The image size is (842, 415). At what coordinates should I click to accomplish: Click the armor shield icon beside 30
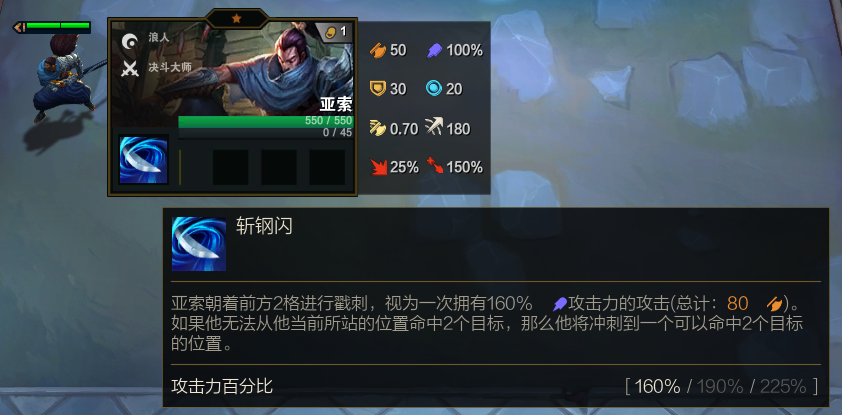coord(379,89)
